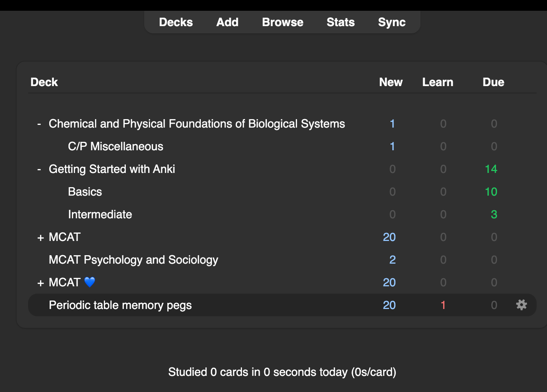
Task: Click new count 1 for C/P Miscellaneous
Action: point(392,146)
